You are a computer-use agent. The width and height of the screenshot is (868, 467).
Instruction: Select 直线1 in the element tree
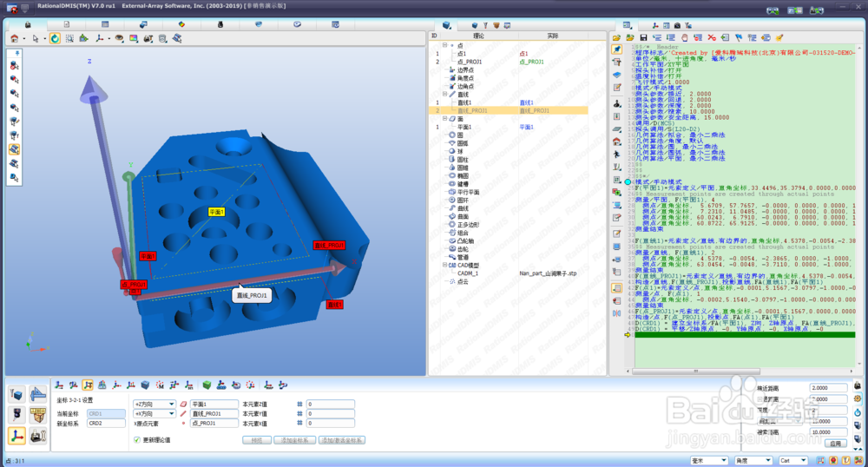pos(464,103)
